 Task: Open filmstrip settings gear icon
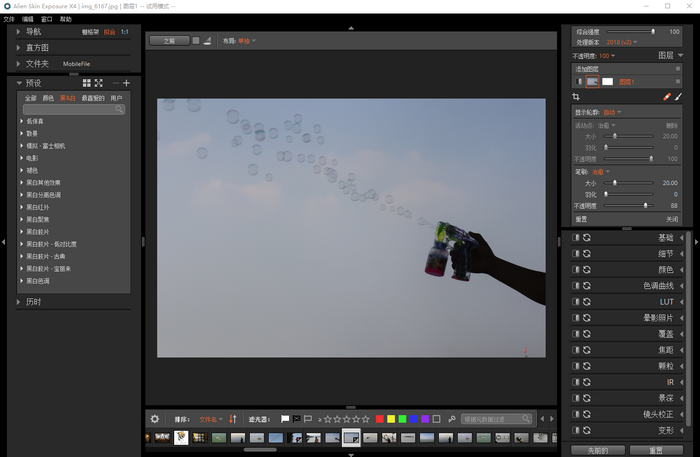155,419
